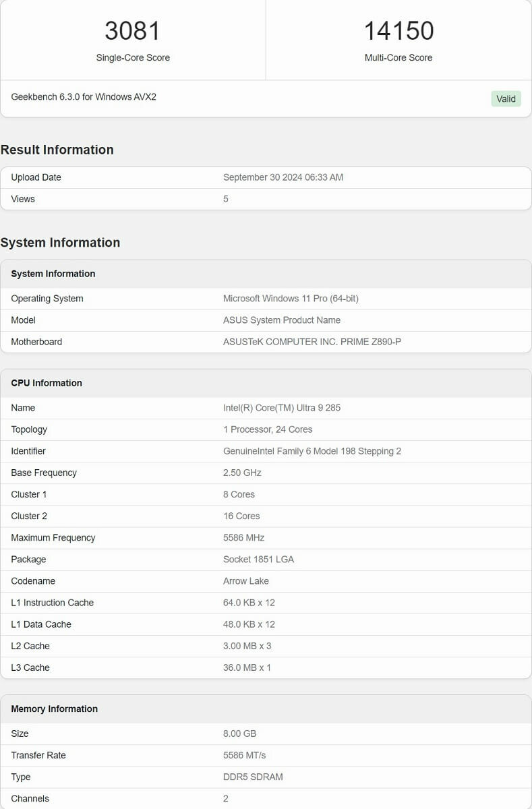Viewport: 532px width, 809px height.
Task: Click the Operating System row label
Action: (x=47, y=299)
